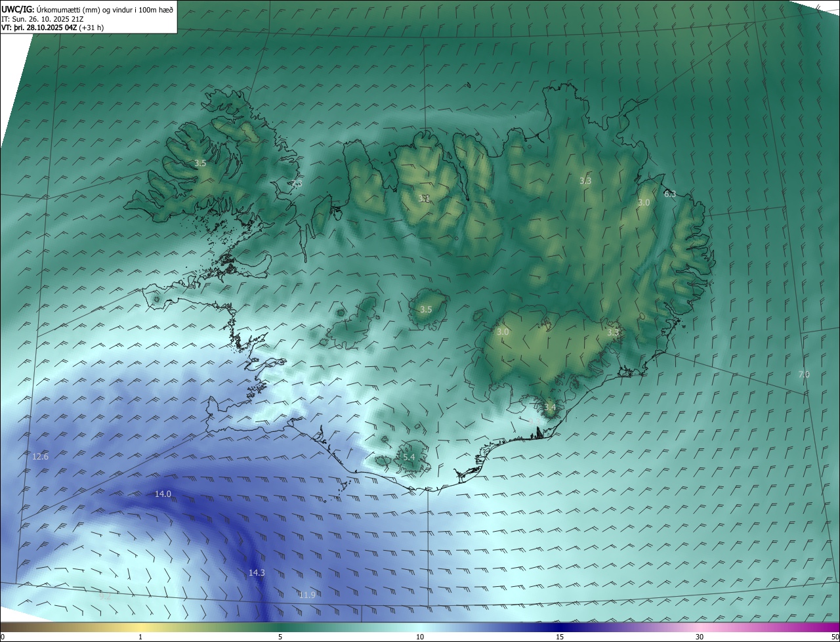The height and width of the screenshot is (642, 840).
Task: Click the VT valid time line 28.10.2025 04Z
Action: [x=52, y=28]
